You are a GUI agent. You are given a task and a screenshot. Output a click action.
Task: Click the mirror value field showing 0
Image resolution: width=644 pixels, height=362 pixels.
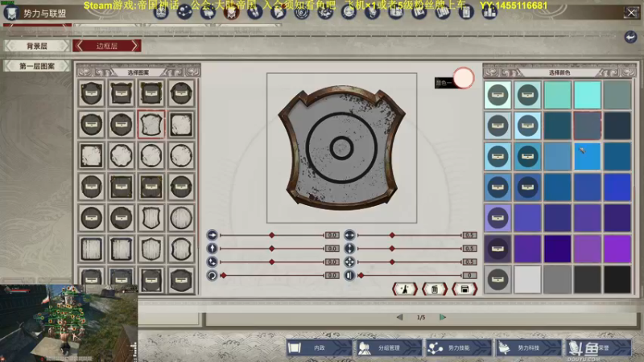coord(469,275)
